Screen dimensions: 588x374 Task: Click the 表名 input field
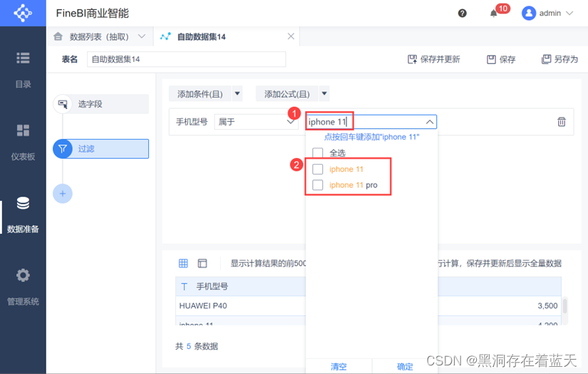186,59
